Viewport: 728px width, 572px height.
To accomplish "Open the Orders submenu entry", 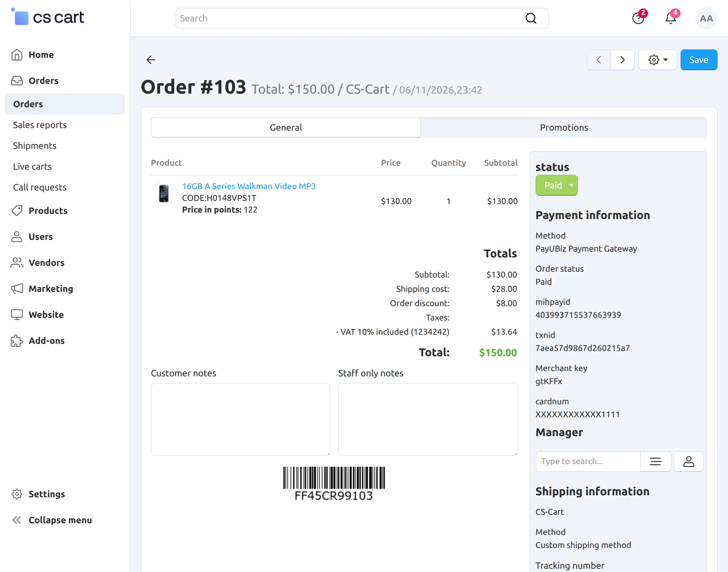I will (x=65, y=104).
